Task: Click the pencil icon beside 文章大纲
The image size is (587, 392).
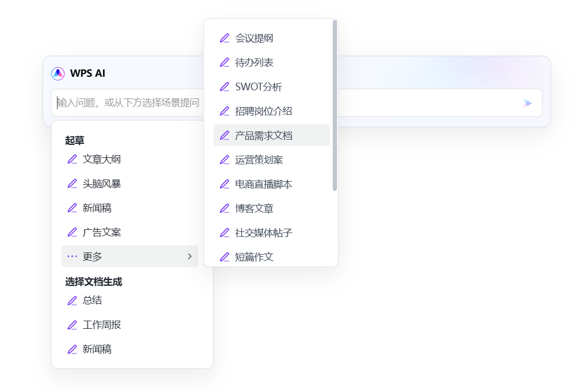Action: [x=72, y=159]
